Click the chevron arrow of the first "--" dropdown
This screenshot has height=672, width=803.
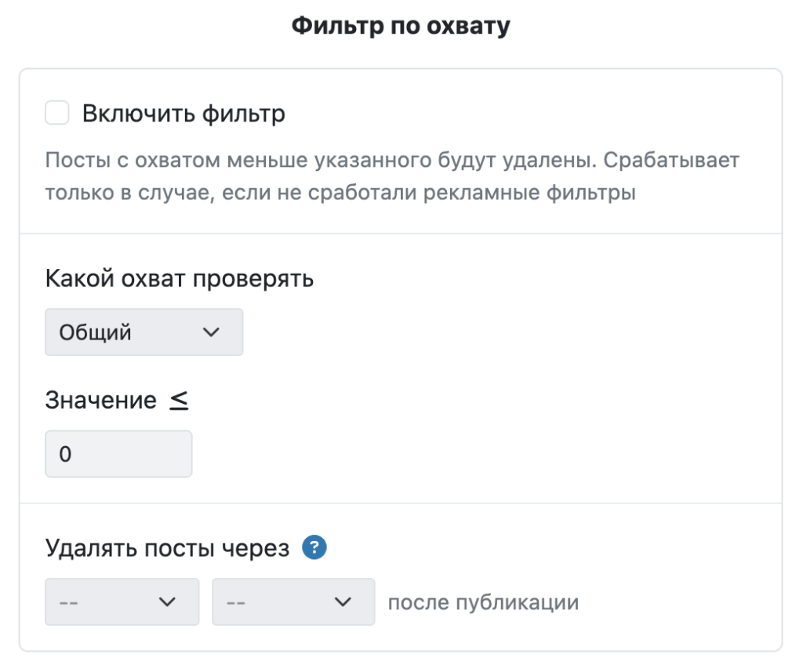(x=166, y=602)
